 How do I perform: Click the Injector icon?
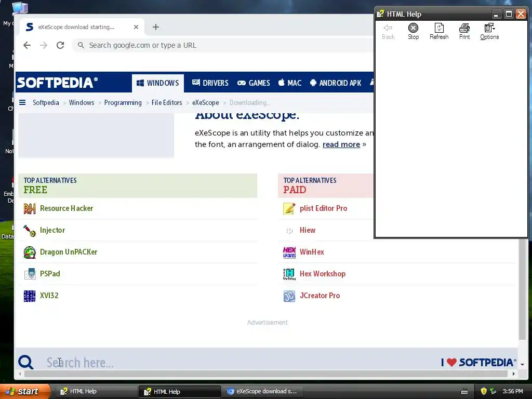30,230
